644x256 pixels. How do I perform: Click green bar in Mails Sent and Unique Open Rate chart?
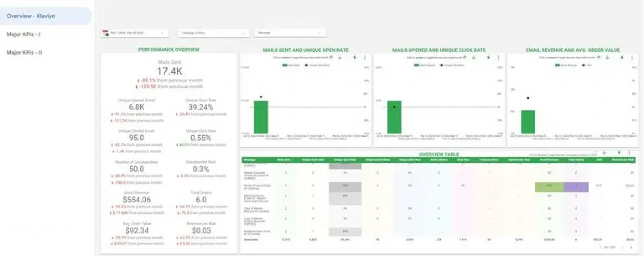pos(261,117)
